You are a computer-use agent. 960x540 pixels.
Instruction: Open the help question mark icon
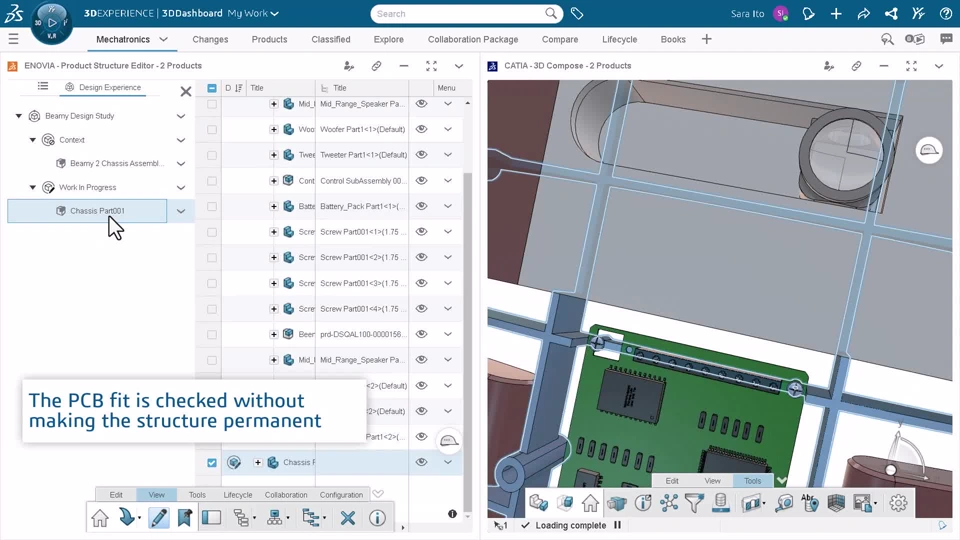[x=946, y=13]
